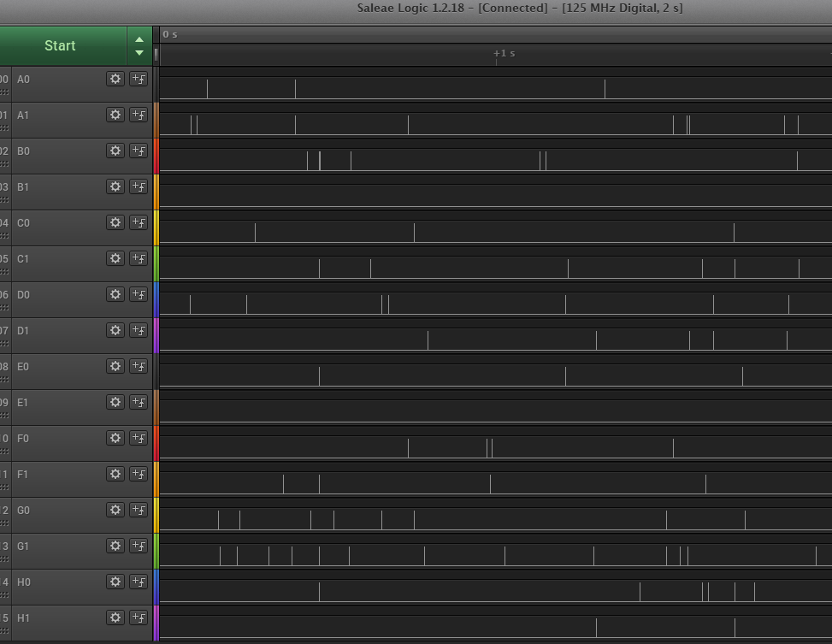Screen dimensions: 832x644
Task: Set trigger edge for channel H0
Action: point(139,582)
